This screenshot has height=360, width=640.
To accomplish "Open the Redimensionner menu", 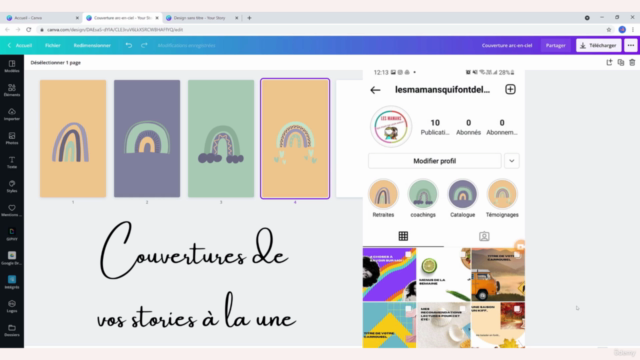I will (x=92, y=45).
